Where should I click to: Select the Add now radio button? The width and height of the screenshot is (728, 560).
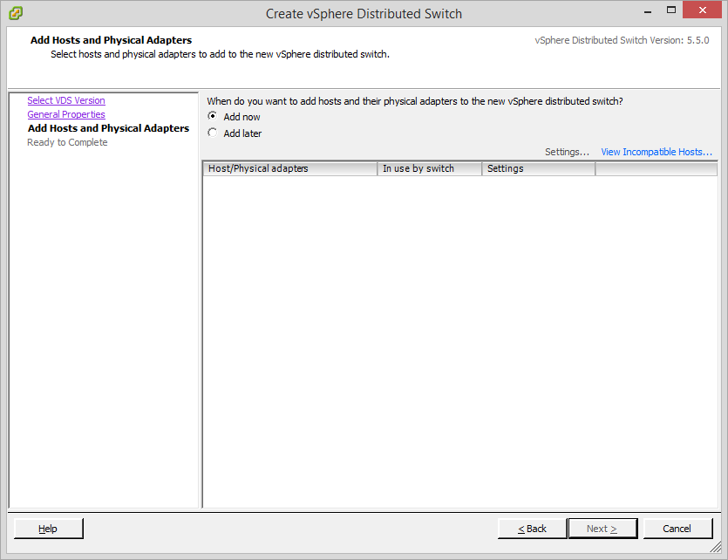[213, 117]
